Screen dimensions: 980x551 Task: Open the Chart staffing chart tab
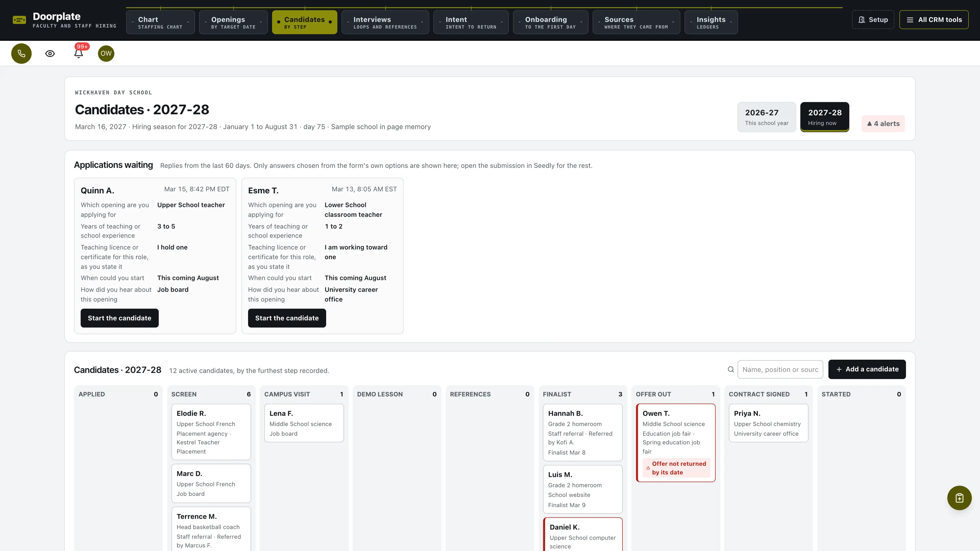point(161,22)
